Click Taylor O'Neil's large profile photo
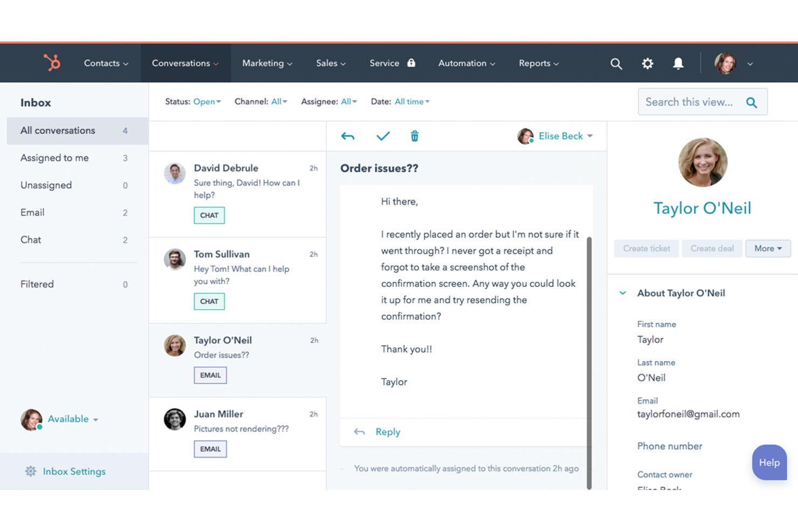 point(703,162)
